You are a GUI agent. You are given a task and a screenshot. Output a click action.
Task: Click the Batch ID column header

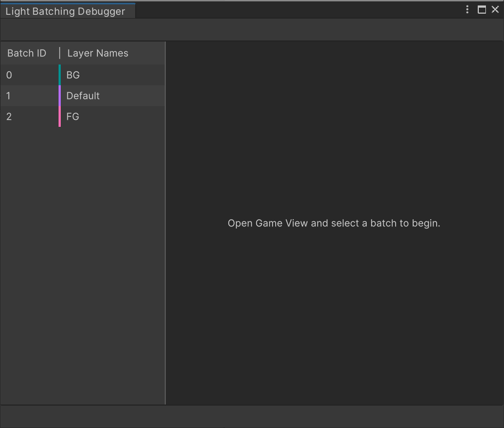point(26,53)
